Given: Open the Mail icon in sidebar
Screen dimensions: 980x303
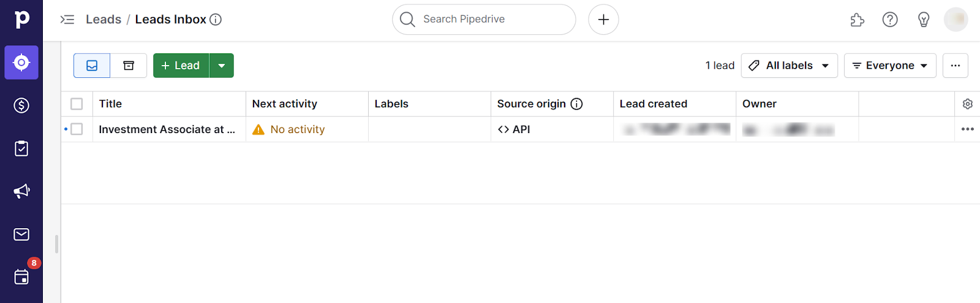Looking at the screenshot, I should tap(21, 234).
